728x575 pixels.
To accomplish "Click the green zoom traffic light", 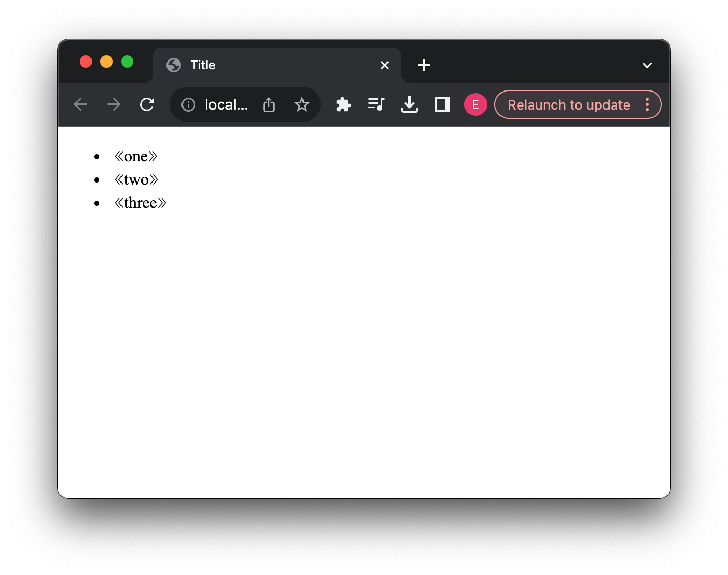I will [127, 62].
